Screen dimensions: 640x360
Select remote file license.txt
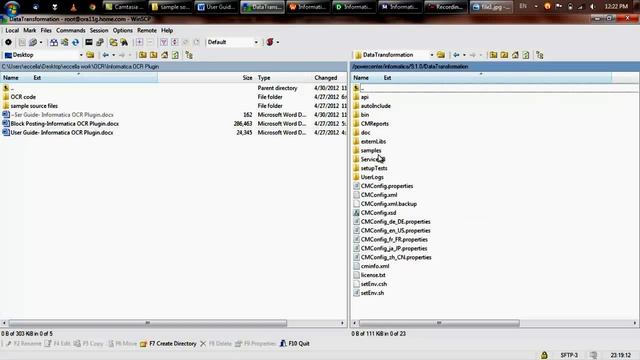coord(373,275)
